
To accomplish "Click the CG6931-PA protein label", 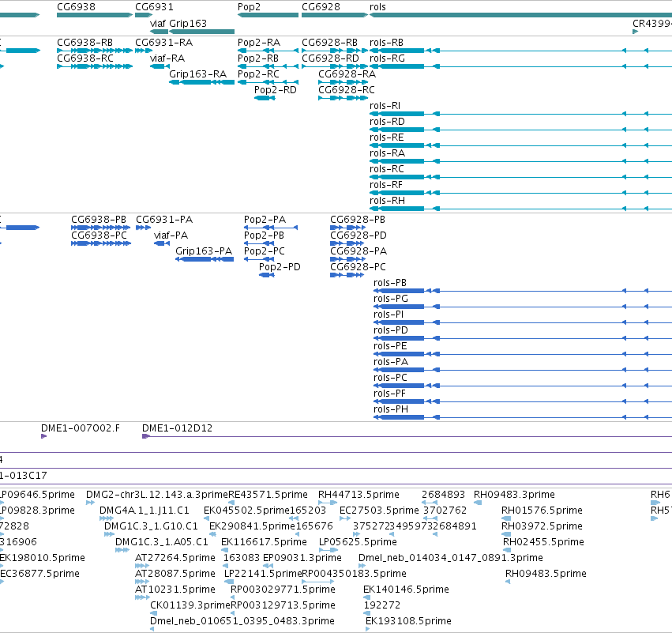I will (x=164, y=220).
